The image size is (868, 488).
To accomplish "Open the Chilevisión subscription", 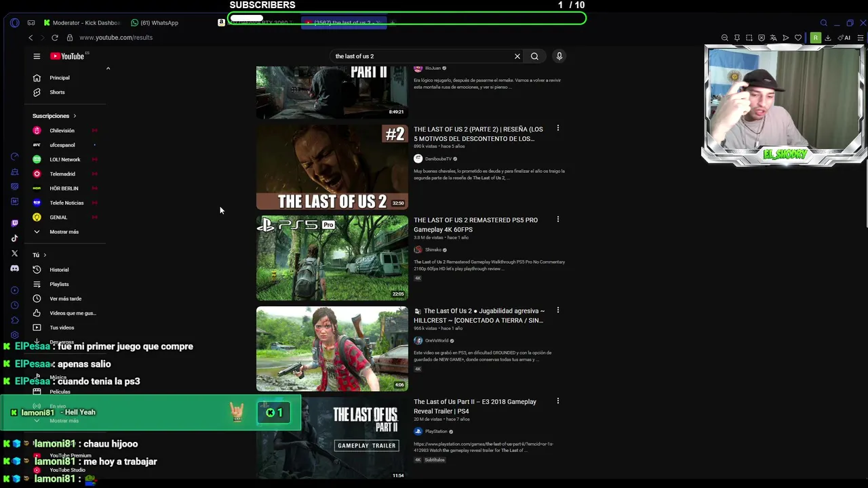I will point(62,130).
